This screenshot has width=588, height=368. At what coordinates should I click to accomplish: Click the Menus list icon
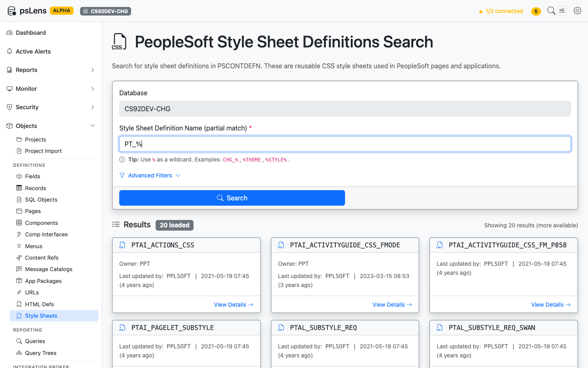pos(19,246)
